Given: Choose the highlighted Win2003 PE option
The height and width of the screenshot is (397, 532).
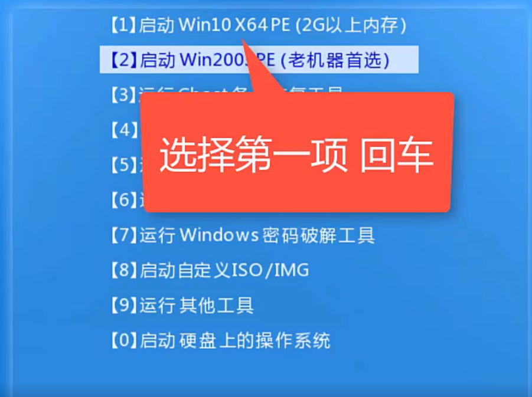Looking at the screenshot, I should (259, 60).
